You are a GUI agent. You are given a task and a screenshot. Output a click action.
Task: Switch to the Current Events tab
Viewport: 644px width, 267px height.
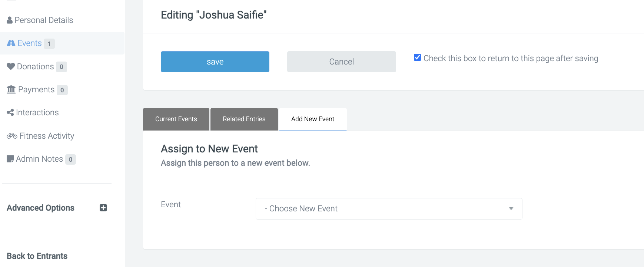click(x=176, y=119)
